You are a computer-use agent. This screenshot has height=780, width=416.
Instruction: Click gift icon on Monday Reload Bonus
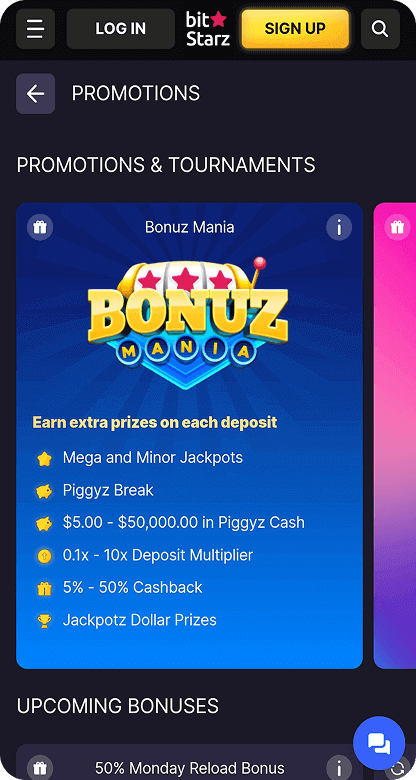40,767
